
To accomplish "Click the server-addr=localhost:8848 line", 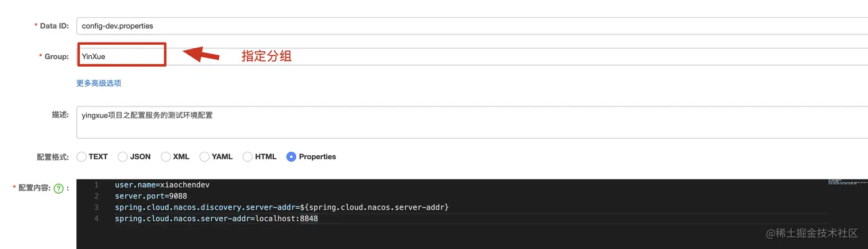I will pos(216,219).
